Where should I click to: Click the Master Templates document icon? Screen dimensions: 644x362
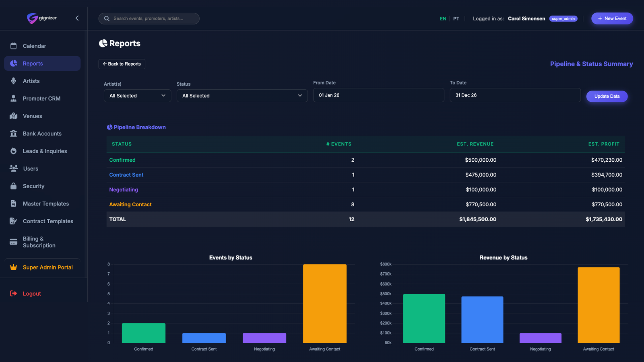click(13, 204)
